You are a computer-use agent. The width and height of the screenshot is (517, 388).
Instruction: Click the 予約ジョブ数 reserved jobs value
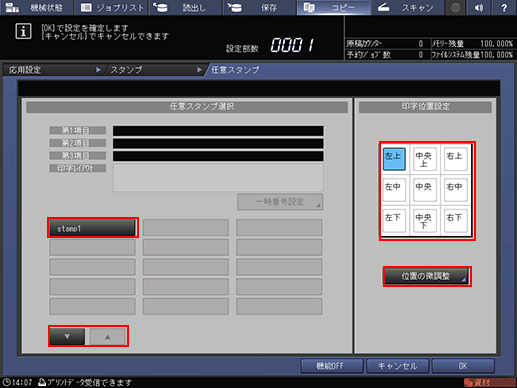pos(421,55)
